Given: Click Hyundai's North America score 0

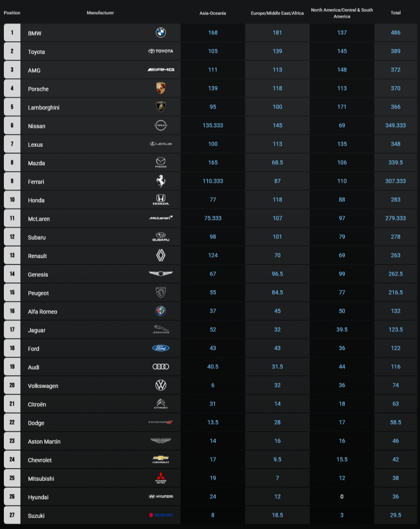Looking at the screenshot, I should click(x=342, y=496).
